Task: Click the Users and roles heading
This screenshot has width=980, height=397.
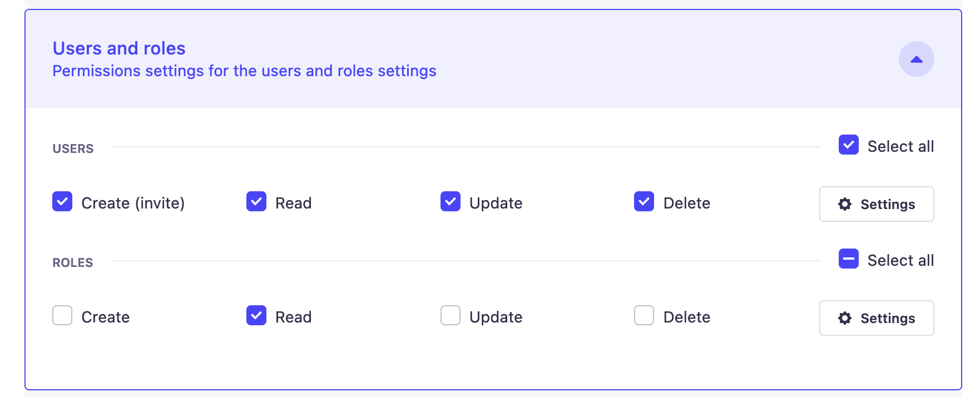Action: 118,48
